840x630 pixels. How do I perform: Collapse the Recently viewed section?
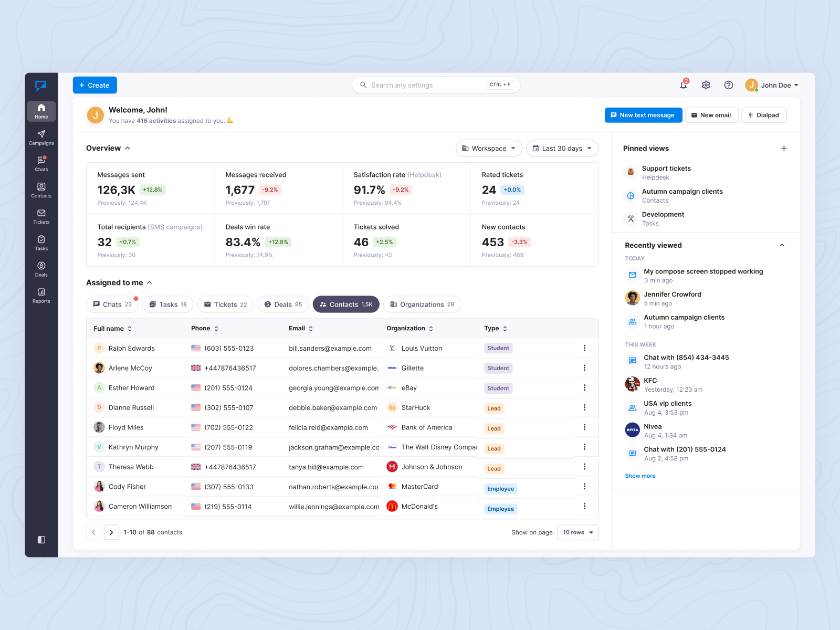click(782, 245)
